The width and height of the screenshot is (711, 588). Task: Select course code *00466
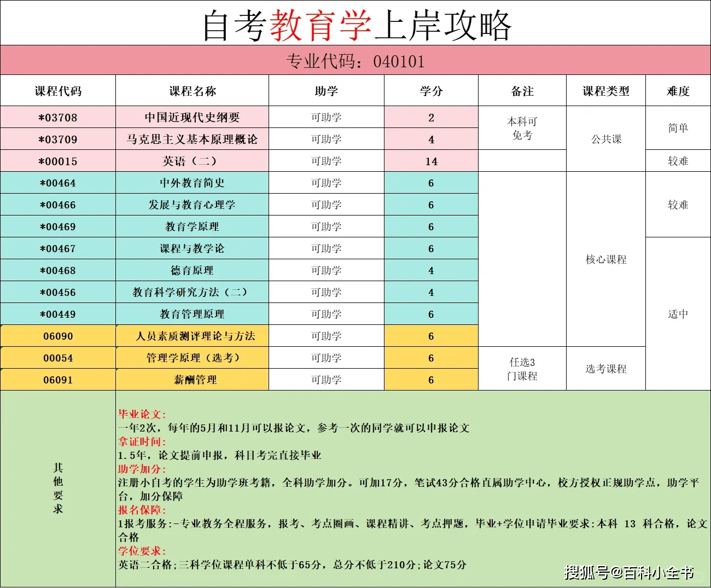point(58,205)
